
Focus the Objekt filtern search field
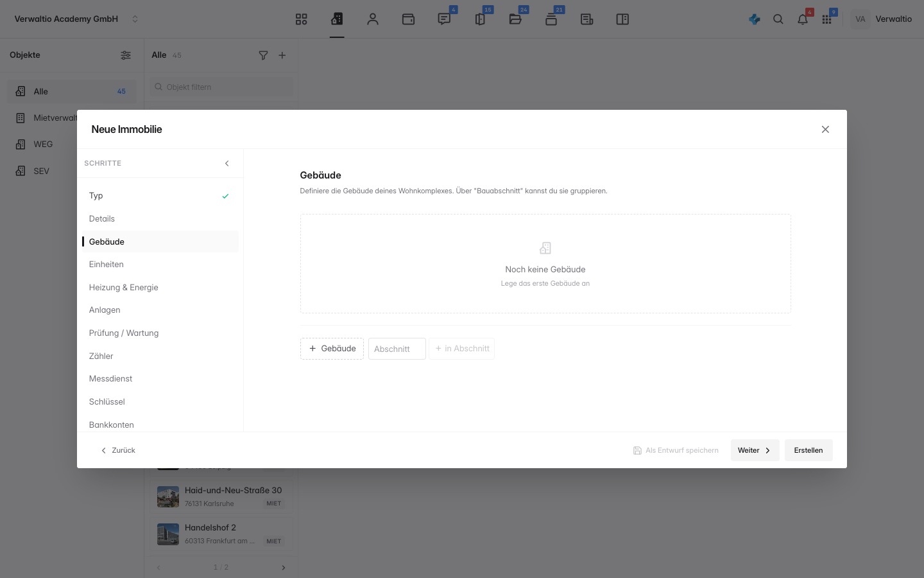[x=222, y=87]
